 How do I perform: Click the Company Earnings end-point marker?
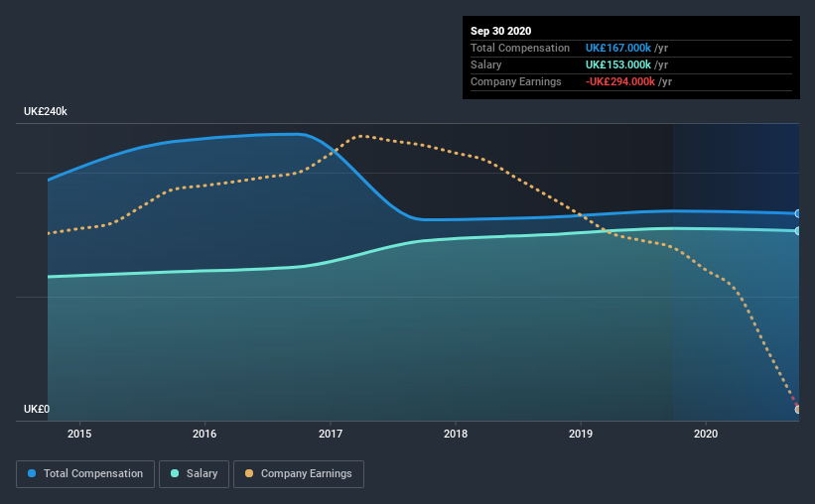pos(797,410)
